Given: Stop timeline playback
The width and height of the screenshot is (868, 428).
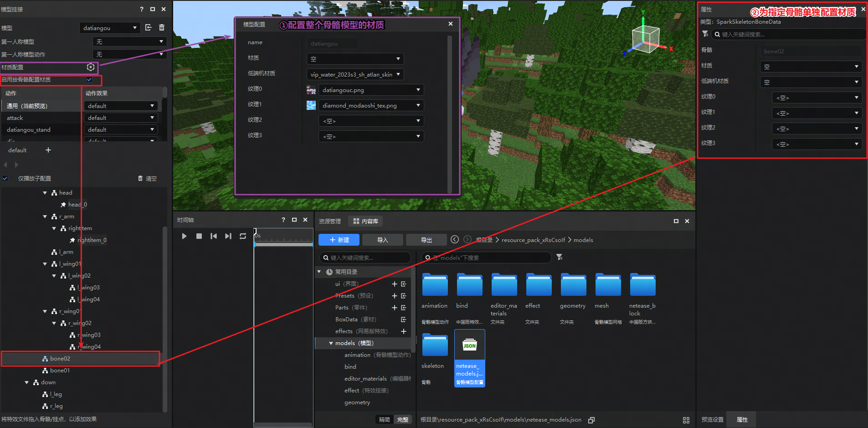Looking at the screenshot, I should [199, 236].
